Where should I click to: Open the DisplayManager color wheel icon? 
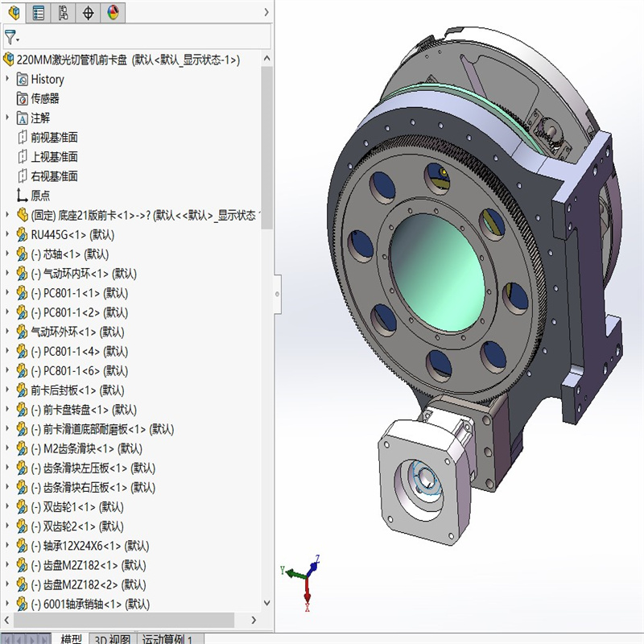[x=113, y=11]
